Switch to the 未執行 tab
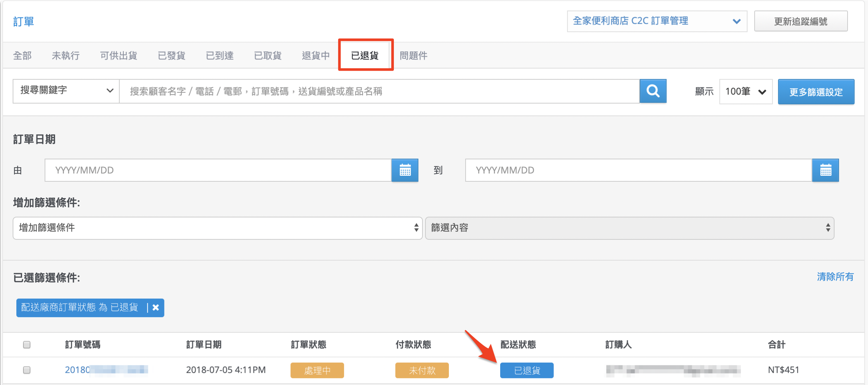 pyautogui.click(x=65, y=55)
